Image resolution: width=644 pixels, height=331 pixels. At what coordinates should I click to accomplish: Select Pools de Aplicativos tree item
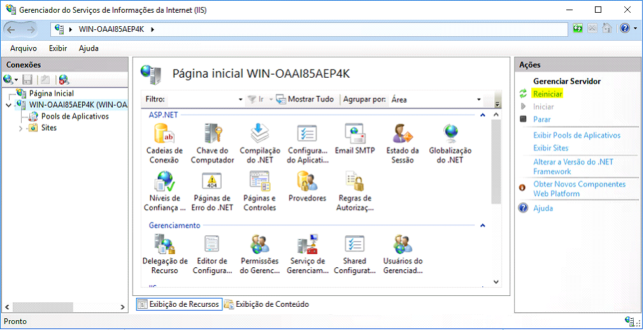tap(75, 116)
